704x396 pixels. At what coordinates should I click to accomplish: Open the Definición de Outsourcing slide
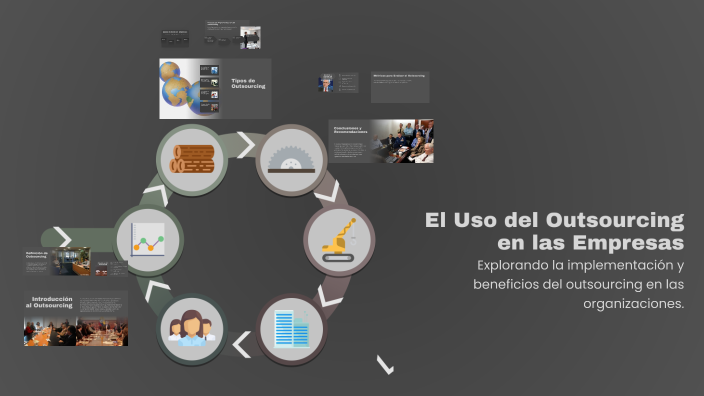57,261
